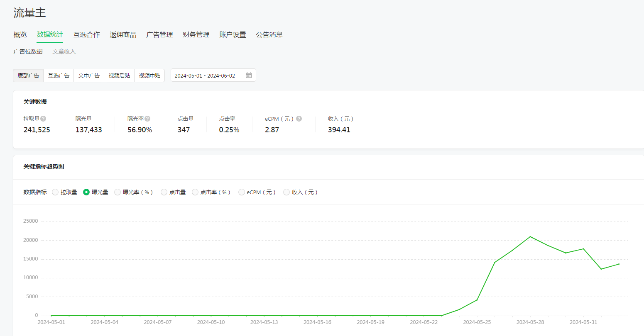The width and height of the screenshot is (644, 336).
Task: Click the 数据指标 label
Action: (35, 192)
